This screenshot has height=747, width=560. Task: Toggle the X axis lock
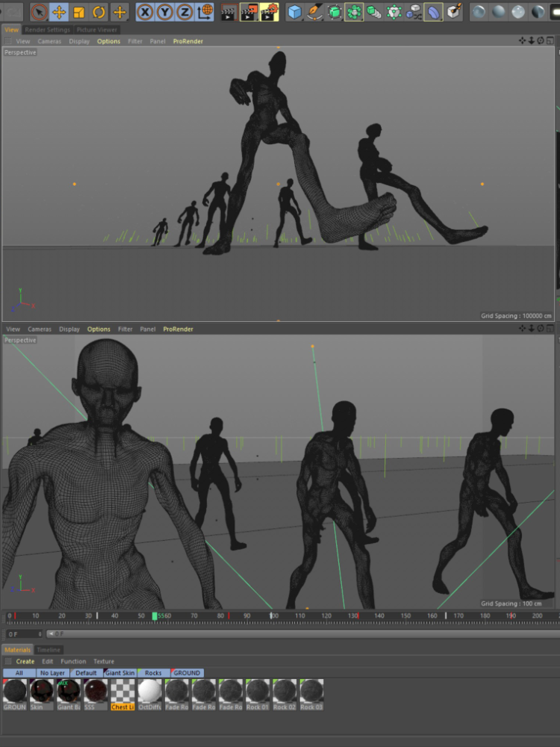(x=145, y=12)
